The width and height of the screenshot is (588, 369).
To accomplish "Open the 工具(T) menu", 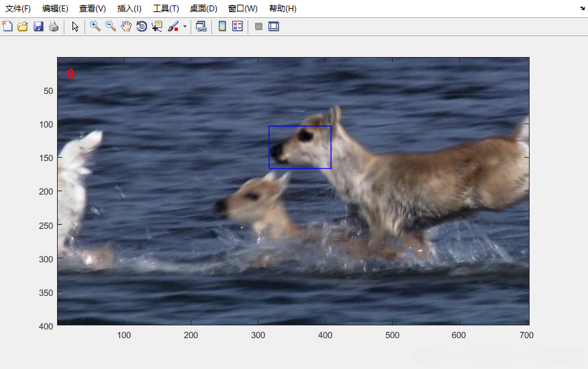I will click(166, 9).
